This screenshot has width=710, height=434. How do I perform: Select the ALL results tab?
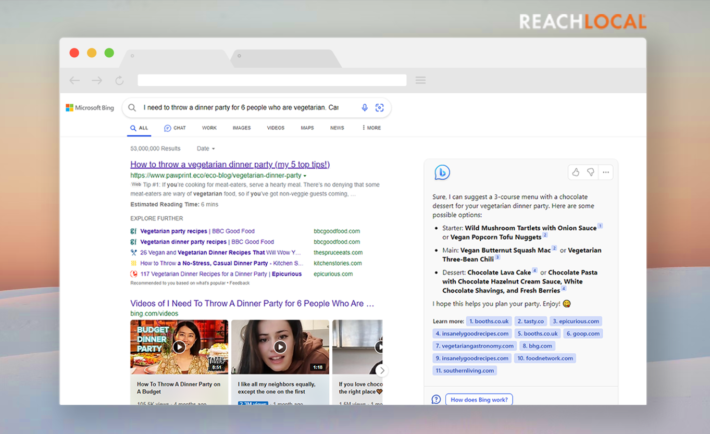(139, 128)
